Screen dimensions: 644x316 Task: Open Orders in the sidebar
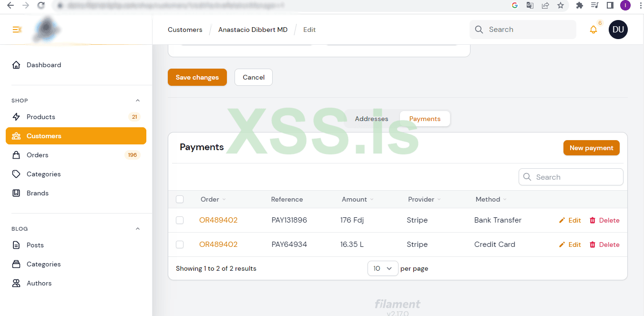(x=76, y=155)
